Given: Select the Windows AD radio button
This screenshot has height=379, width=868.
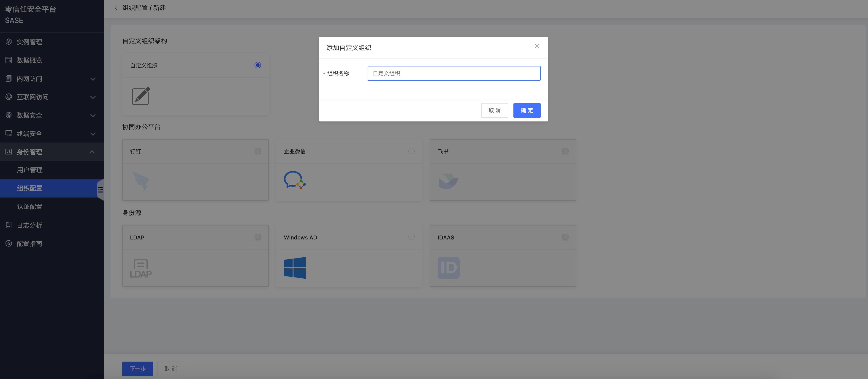Looking at the screenshot, I should point(411,237).
